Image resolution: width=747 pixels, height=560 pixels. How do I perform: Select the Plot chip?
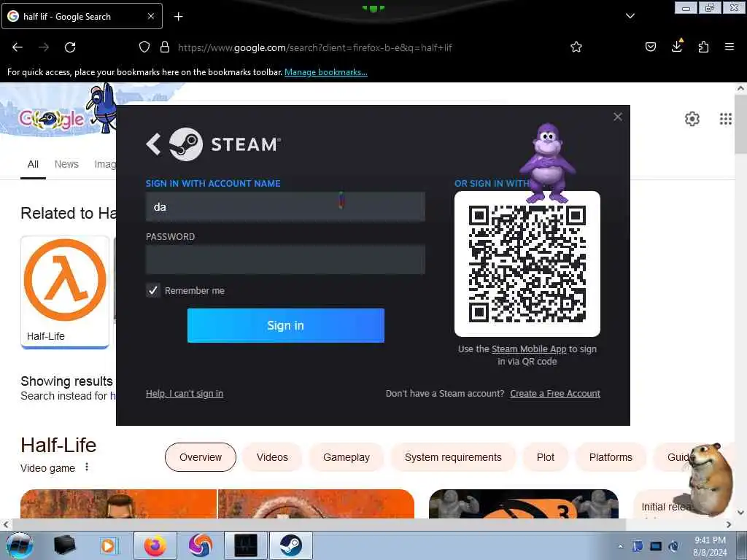[546, 457]
